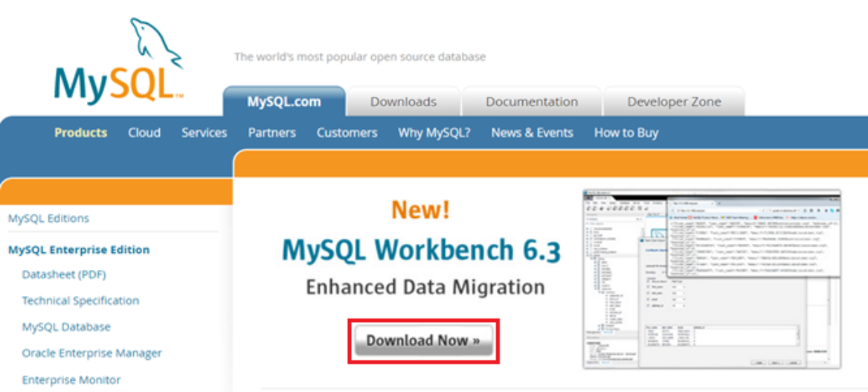Open the Customers menu item
This screenshot has width=868, height=392.
point(347,133)
